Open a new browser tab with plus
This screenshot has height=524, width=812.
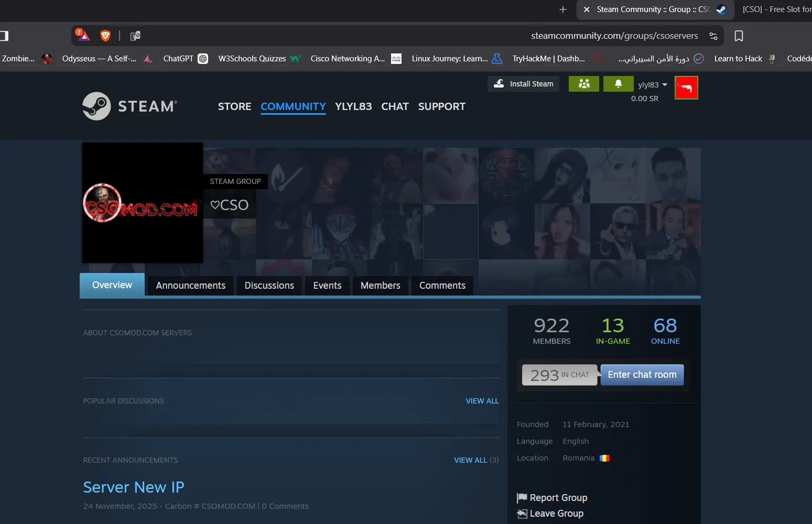563,9
